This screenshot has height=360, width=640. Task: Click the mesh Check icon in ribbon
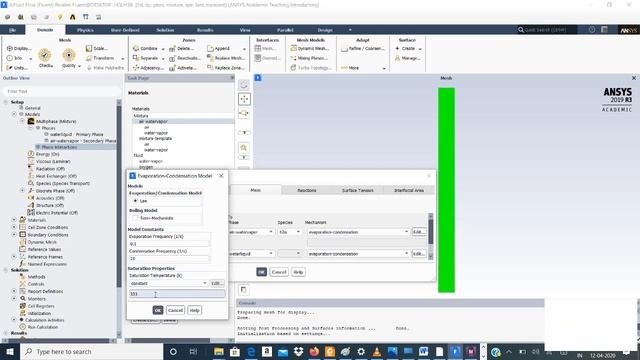45,55
